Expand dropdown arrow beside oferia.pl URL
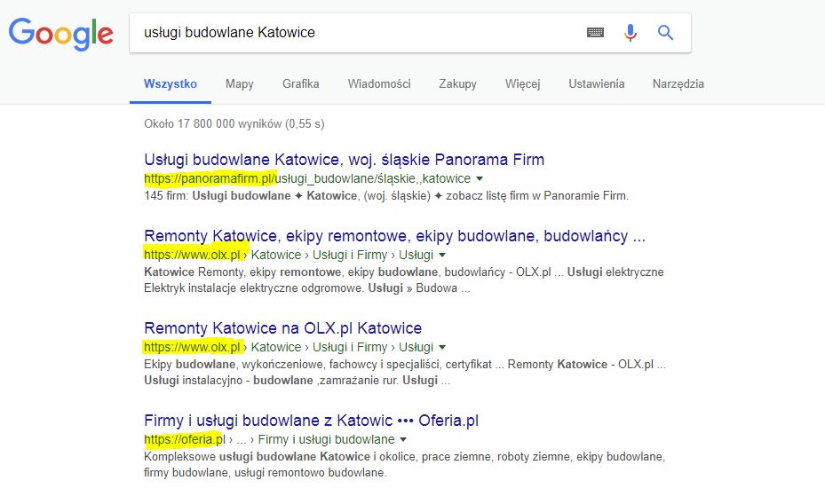This screenshot has width=825, height=504. (403, 439)
